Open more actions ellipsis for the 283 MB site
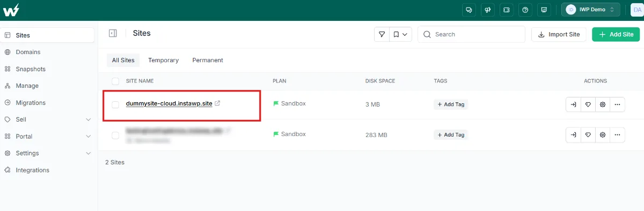The image size is (644, 211). click(x=617, y=135)
